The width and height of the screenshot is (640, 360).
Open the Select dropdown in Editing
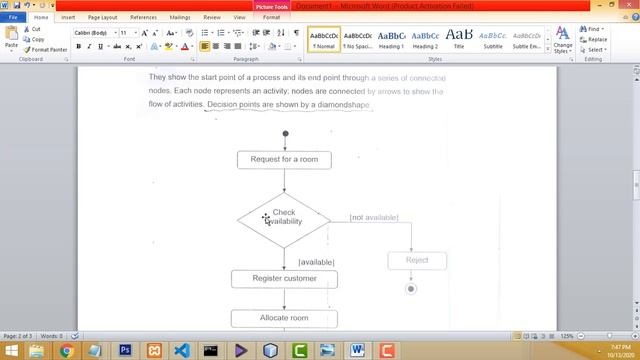tap(593, 49)
